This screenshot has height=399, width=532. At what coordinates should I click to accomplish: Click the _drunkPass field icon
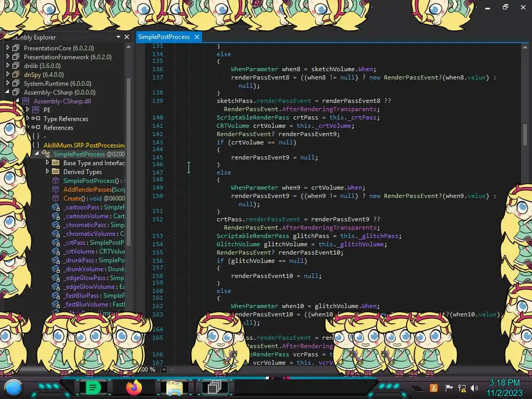(56, 260)
